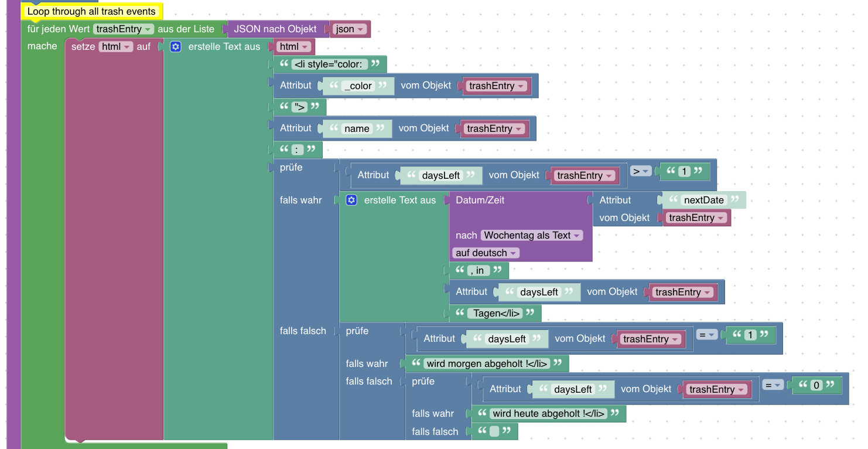Edit the 'nextDate' attribute text field
The width and height of the screenshot is (868, 449).
pyautogui.click(x=704, y=200)
